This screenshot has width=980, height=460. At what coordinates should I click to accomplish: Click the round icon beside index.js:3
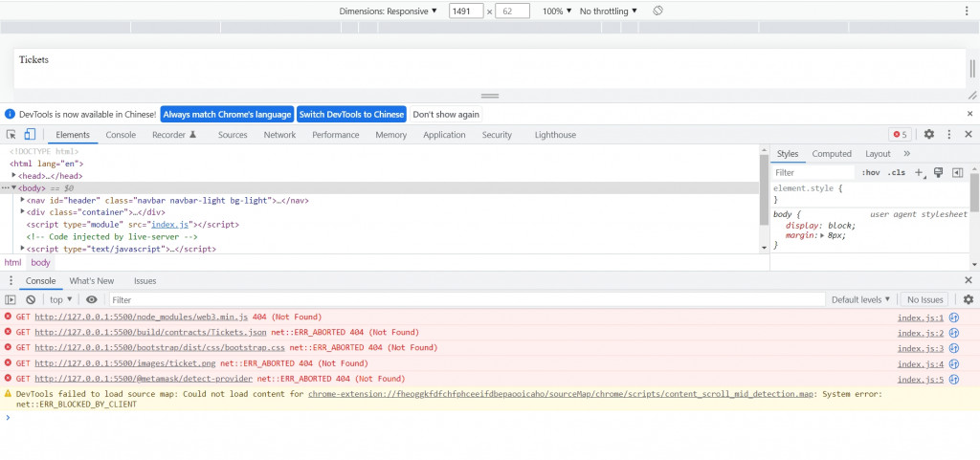[x=954, y=348]
